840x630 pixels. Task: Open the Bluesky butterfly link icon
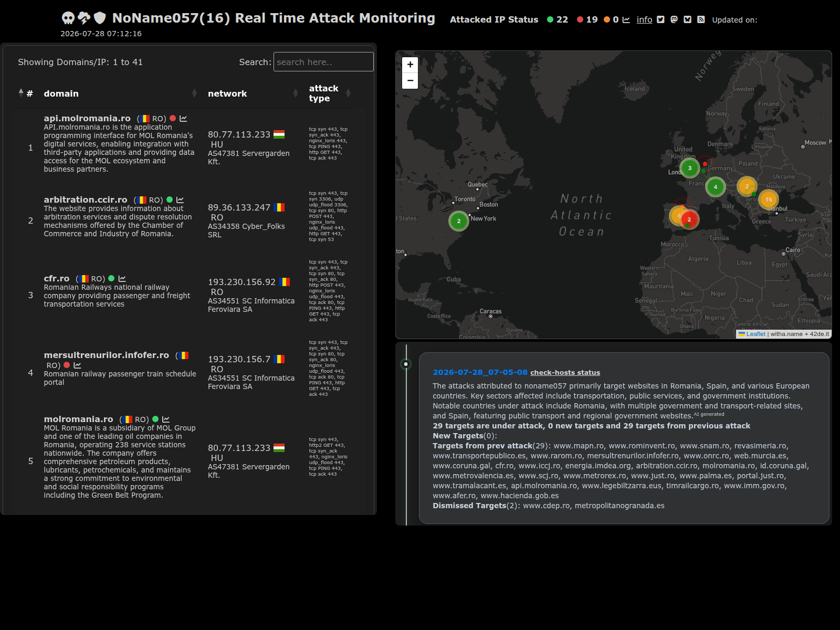coord(687,19)
